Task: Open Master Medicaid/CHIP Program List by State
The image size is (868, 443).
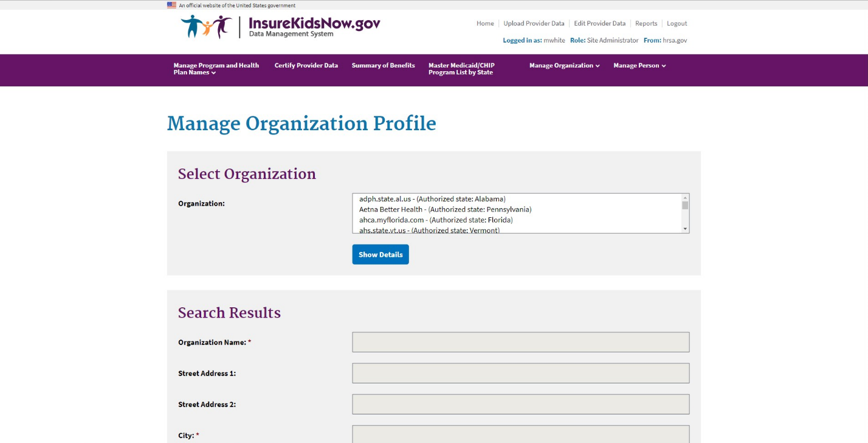Action: [461, 69]
